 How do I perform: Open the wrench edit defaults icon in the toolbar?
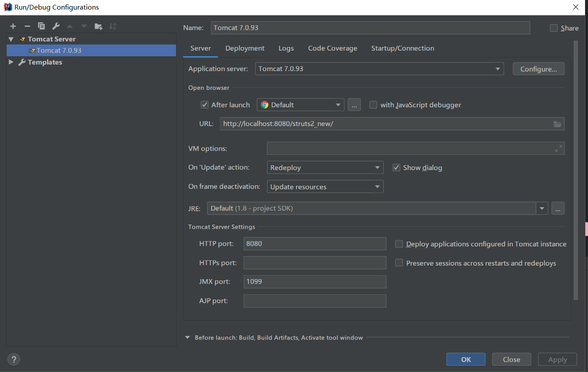(56, 26)
